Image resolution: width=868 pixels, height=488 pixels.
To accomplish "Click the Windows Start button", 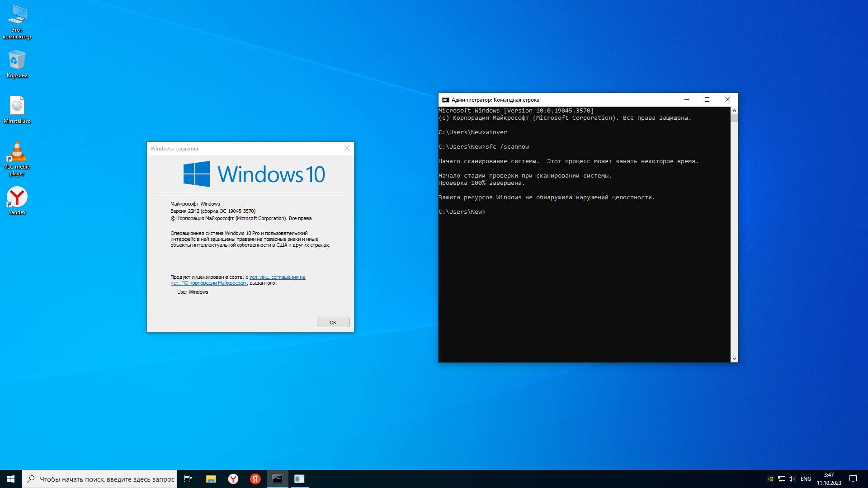I will point(11,479).
